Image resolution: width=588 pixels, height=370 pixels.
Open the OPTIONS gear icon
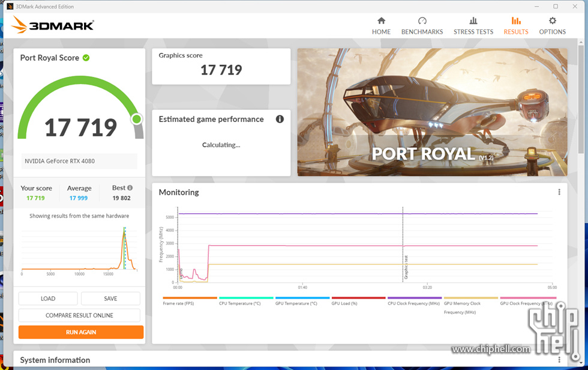(x=552, y=21)
